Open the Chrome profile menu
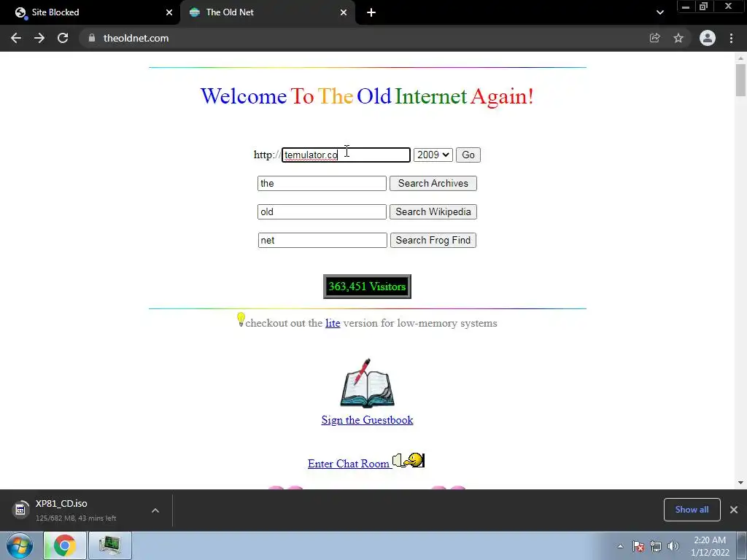The width and height of the screenshot is (747, 560). 708,38
